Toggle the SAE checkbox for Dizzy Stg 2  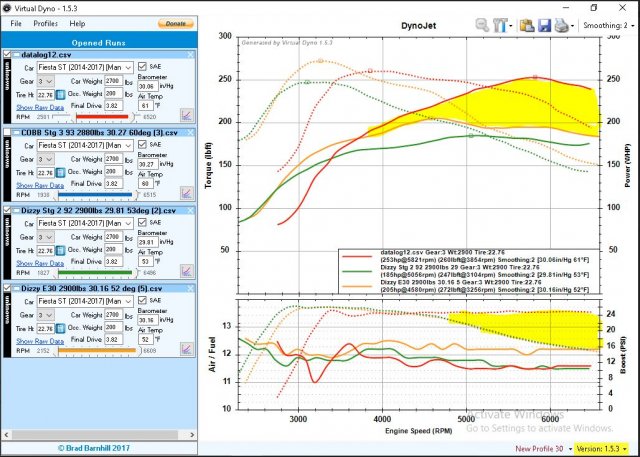142,222
